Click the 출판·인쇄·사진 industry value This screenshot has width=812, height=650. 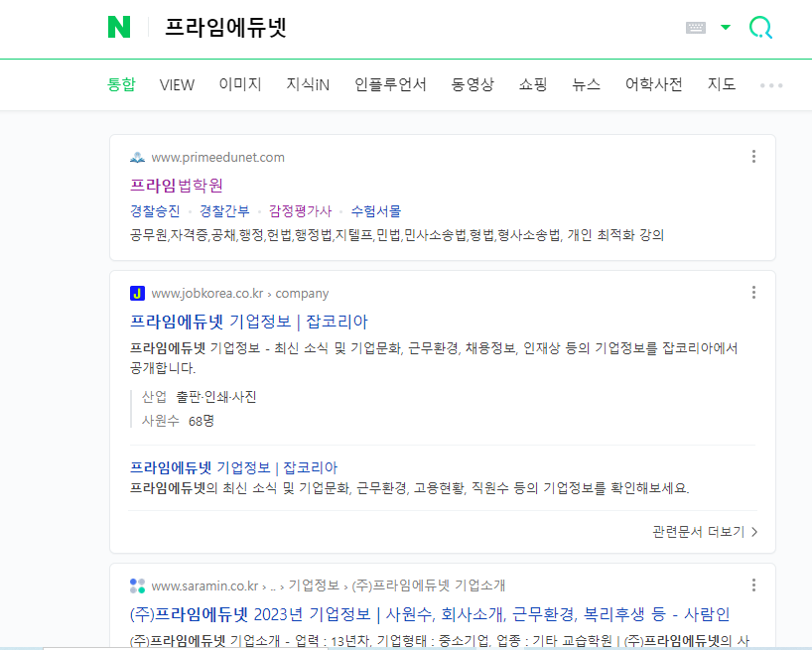click(216, 397)
